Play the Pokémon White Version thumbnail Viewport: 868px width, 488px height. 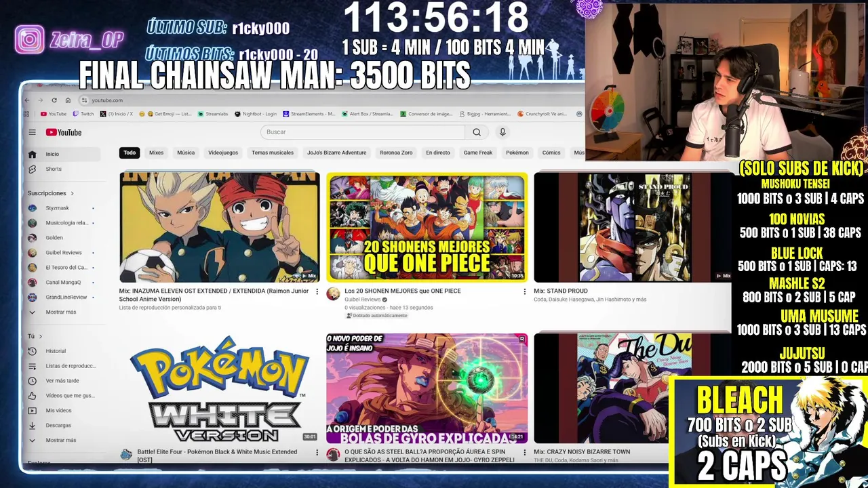[220, 388]
